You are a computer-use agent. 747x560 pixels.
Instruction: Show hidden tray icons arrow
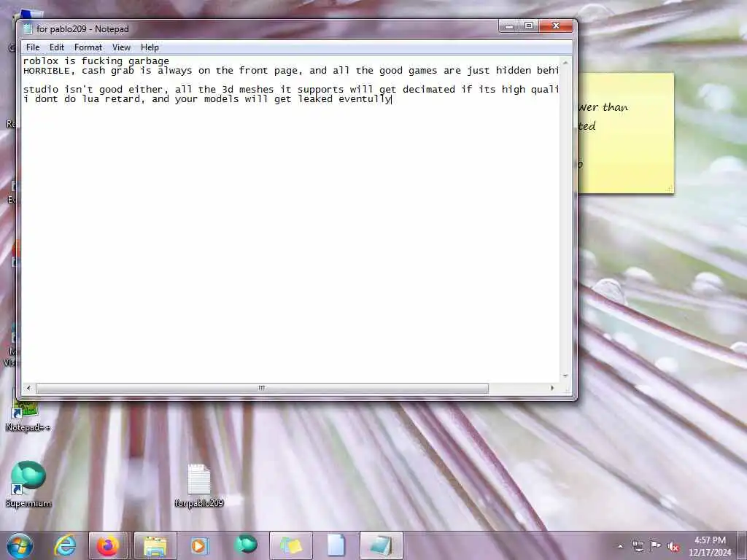point(620,546)
